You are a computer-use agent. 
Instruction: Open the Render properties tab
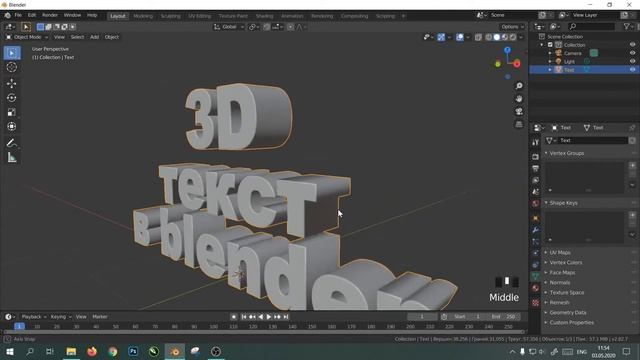click(536, 157)
